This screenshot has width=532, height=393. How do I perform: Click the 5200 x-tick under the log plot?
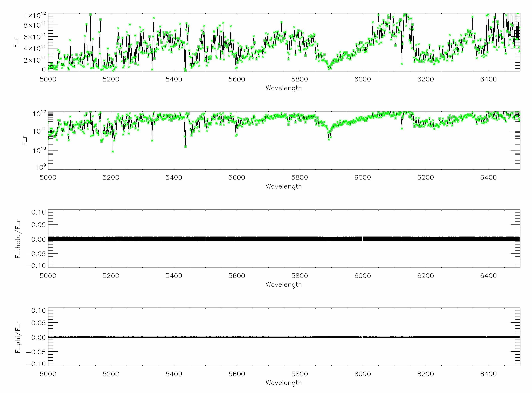111,177
